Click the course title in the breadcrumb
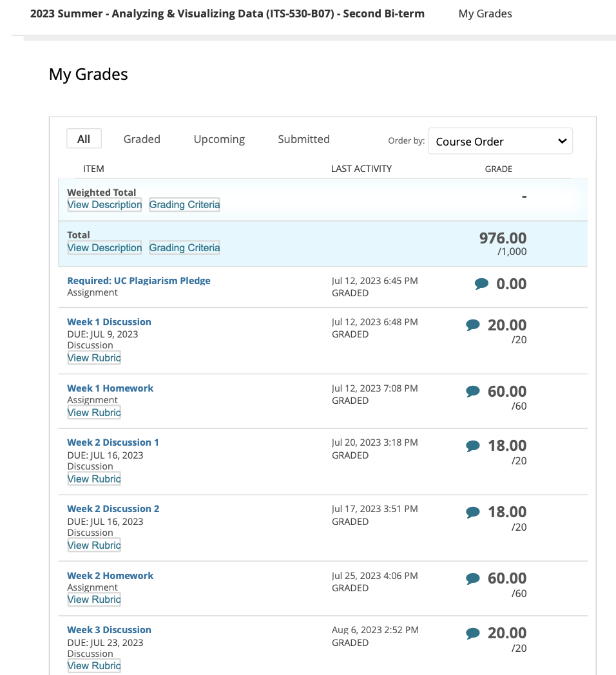Image resolution: width=616 pixels, height=675 pixels. point(227,14)
